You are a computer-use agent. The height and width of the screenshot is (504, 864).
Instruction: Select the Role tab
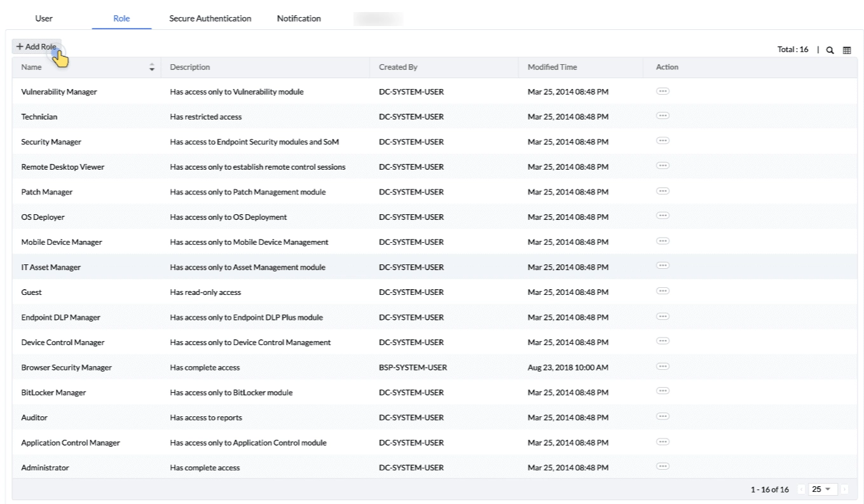[x=121, y=18]
